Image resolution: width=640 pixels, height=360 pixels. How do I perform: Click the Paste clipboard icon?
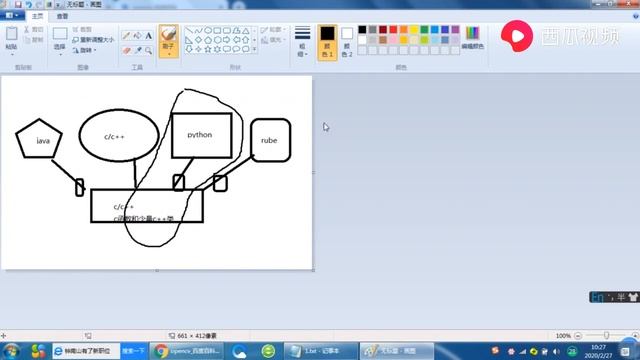pyautogui.click(x=11, y=33)
